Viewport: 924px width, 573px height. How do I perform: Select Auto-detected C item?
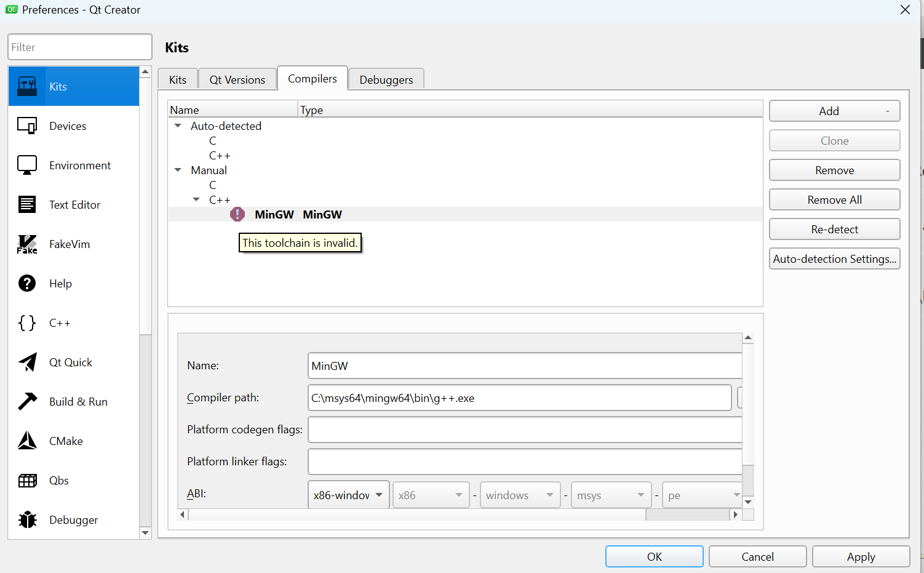pyautogui.click(x=213, y=140)
